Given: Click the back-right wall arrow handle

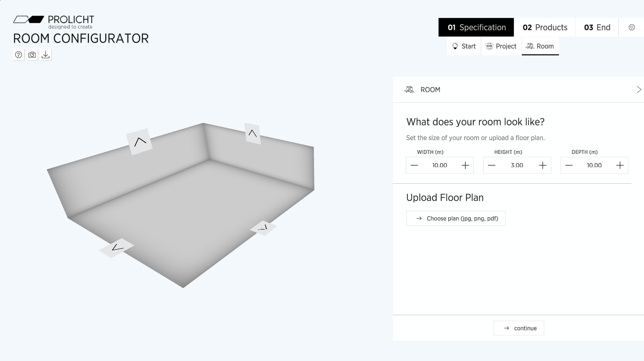Looking at the screenshot, I should click(x=252, y=133).
